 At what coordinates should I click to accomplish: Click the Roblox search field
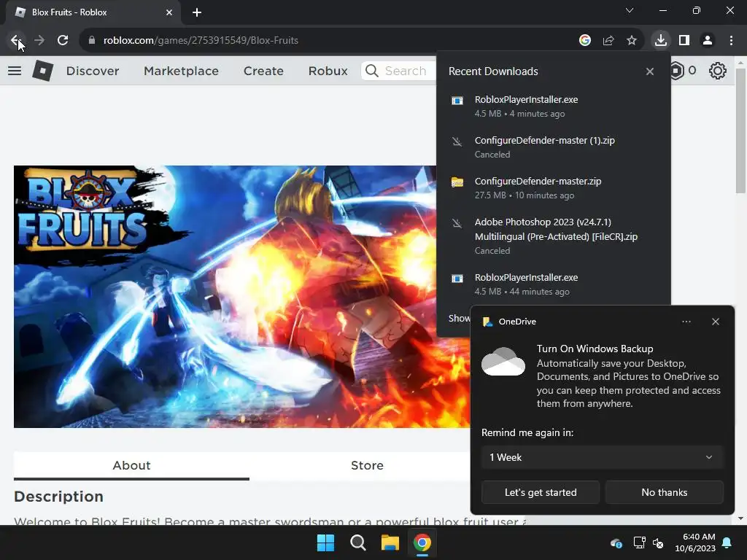pos(399,71)
